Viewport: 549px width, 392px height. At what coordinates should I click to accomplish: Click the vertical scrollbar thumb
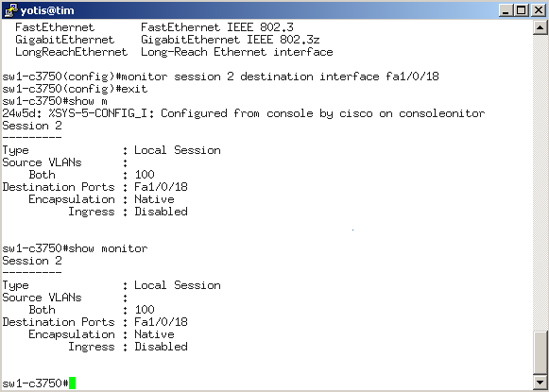[540, 352]
